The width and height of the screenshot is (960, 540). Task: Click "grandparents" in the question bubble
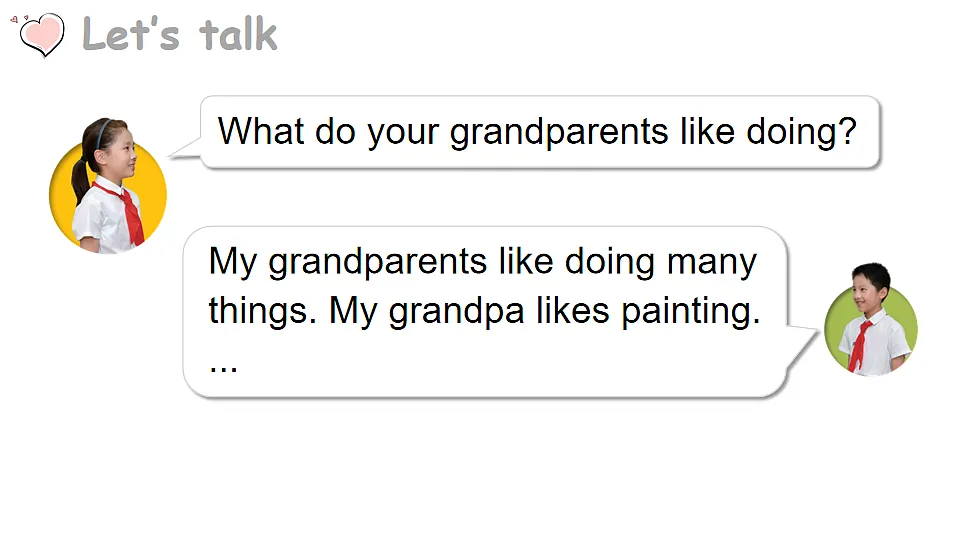coord(558,133)
